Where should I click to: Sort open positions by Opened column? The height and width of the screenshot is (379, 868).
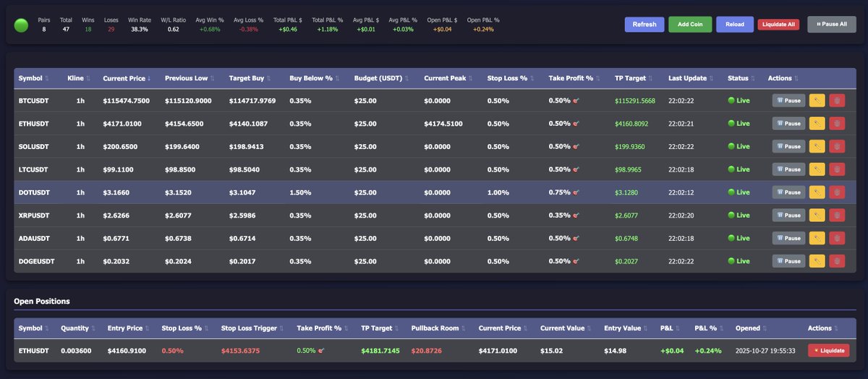(751, 328)
